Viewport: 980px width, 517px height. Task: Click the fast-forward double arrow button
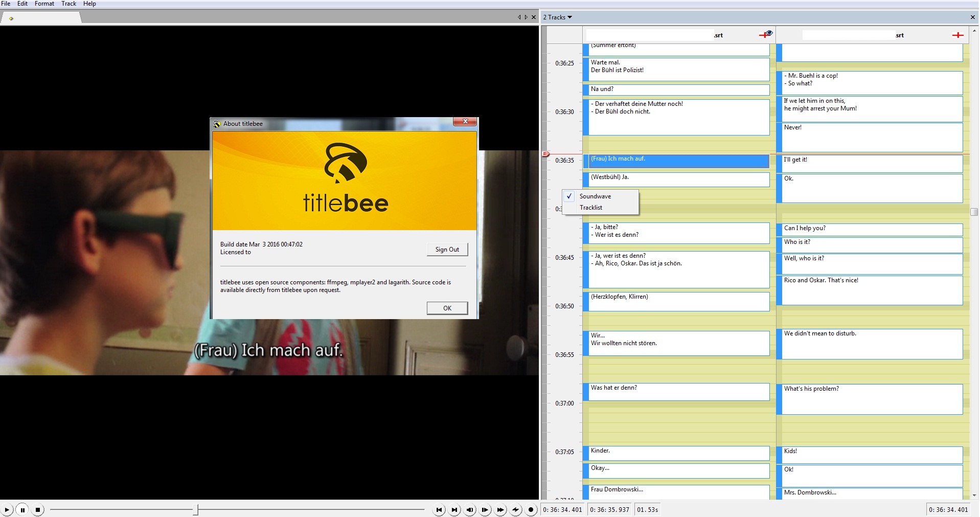click(x=500, y=510)
